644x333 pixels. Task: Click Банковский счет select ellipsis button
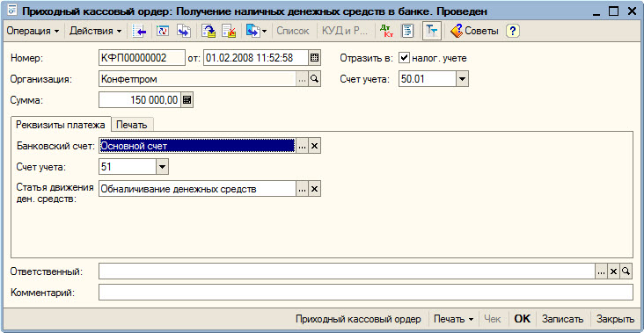tap(303, 146)
